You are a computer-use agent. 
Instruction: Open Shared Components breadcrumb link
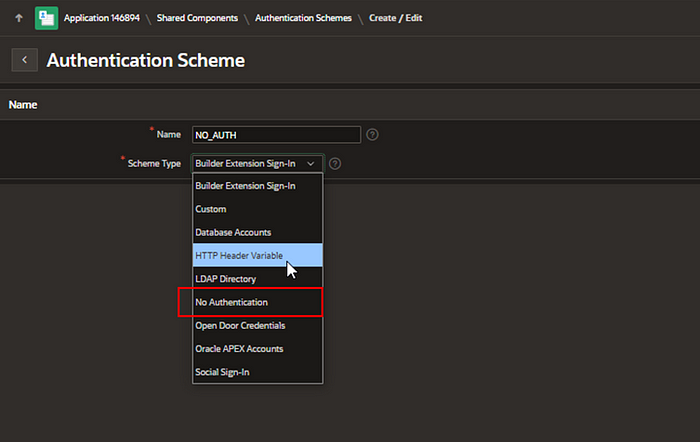(x=197, y=18)
